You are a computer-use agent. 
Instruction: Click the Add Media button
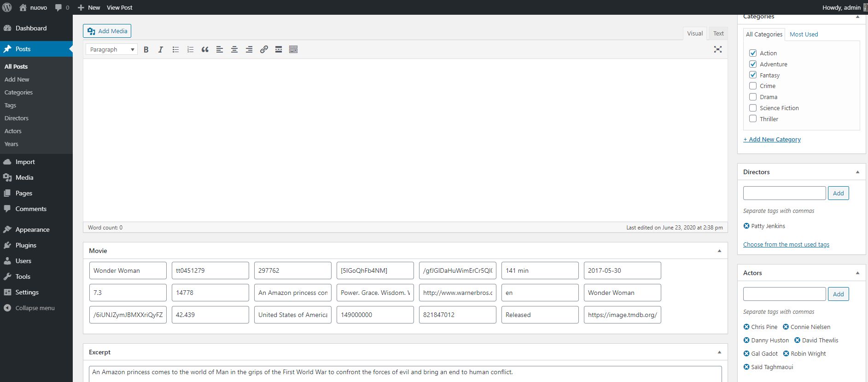point(107,31)
